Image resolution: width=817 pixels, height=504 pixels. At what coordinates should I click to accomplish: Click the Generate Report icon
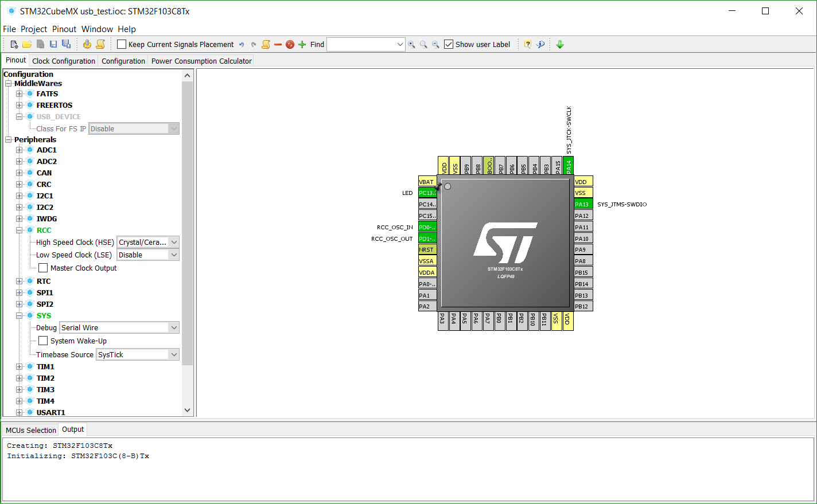100,44
